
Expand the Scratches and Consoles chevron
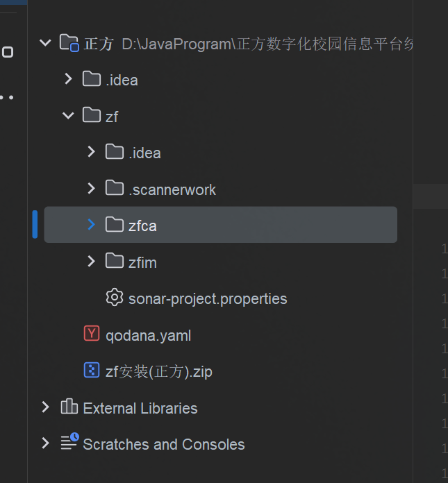46,443
